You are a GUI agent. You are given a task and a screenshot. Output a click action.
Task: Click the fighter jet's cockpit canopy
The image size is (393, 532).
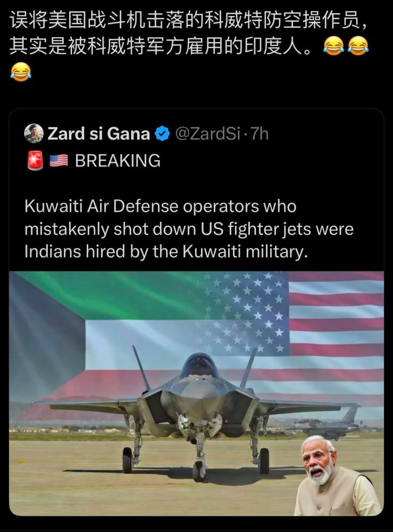coord(198,366)
